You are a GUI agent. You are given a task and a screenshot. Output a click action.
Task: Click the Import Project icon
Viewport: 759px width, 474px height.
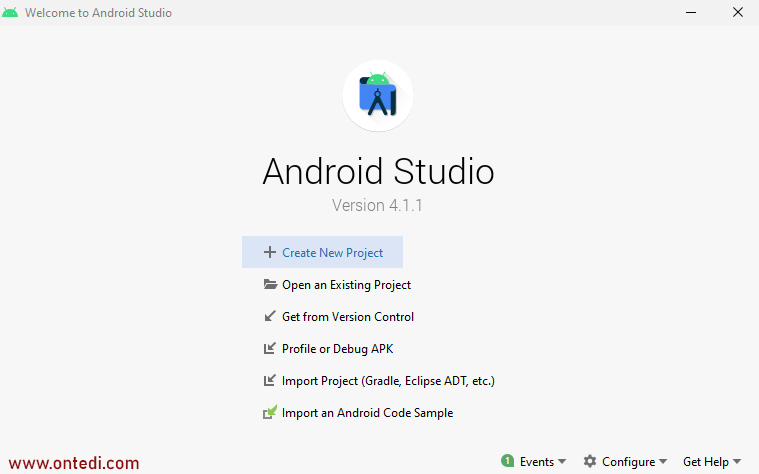(270, 380)
